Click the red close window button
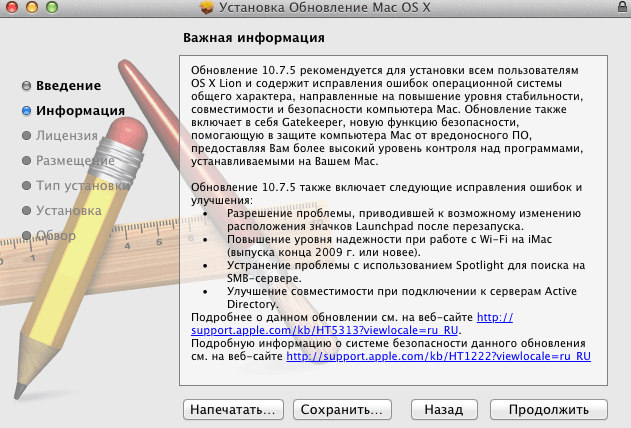Image resolution: width=631 pixels, height=428 pixels. click(12, 7)
